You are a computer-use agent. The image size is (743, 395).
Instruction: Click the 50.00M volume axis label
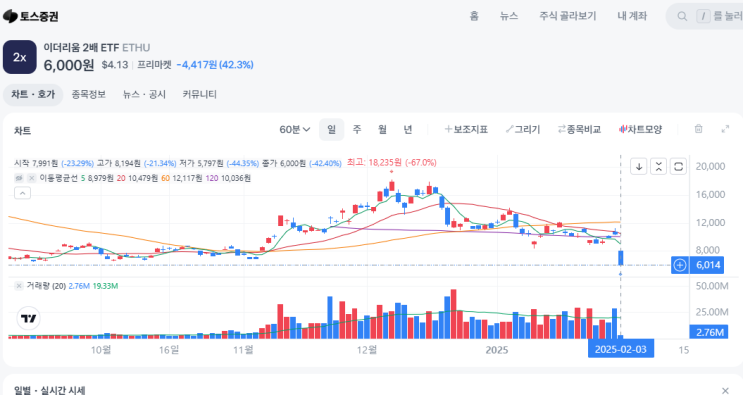click(712, 286)
